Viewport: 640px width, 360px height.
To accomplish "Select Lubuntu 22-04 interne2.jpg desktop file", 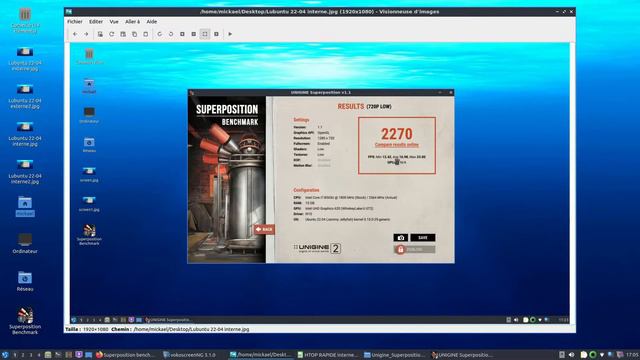I will [x=25, y=171].
